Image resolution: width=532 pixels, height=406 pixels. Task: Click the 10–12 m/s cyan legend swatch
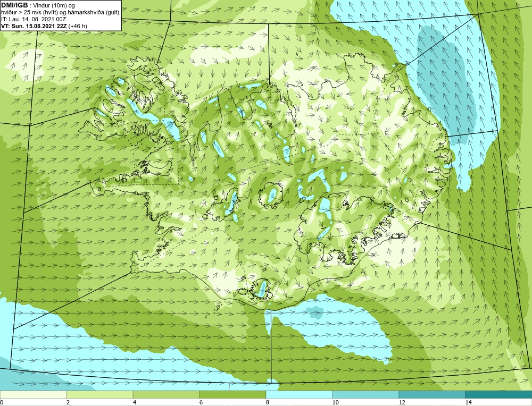(366, 394)
